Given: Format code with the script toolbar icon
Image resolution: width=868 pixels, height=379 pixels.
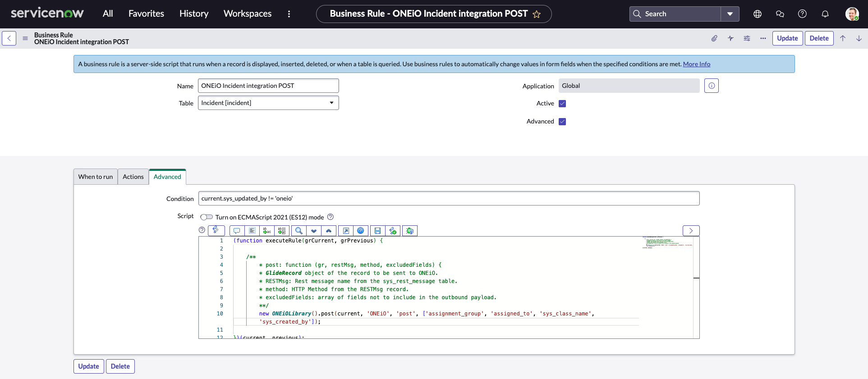Looking at the screenshot, I should coord(252,231).
